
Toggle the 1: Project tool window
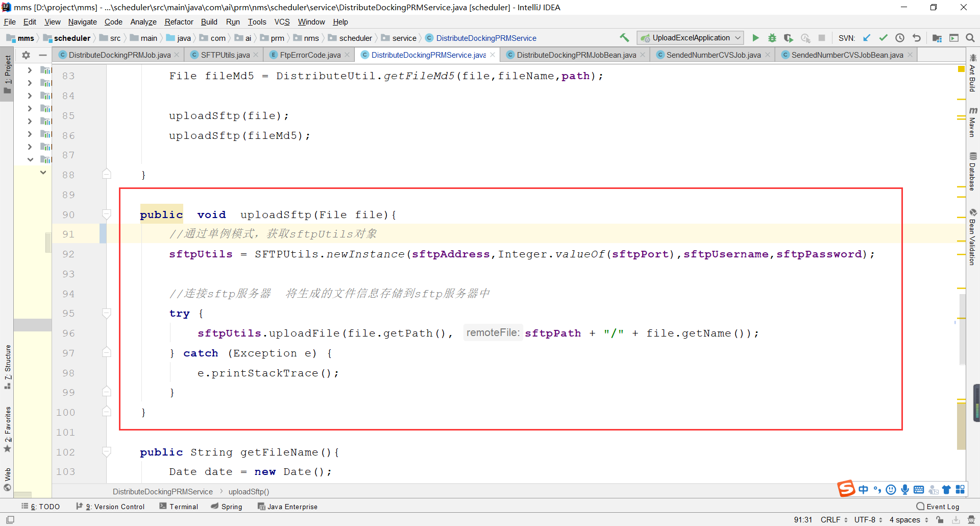(7, 75)
